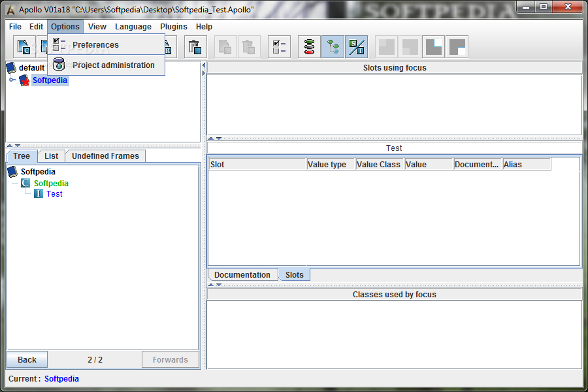The height and width of the screenshot is (392, 588).
Task: Select first light grey layout icon
Action: (x=387, y=47)
